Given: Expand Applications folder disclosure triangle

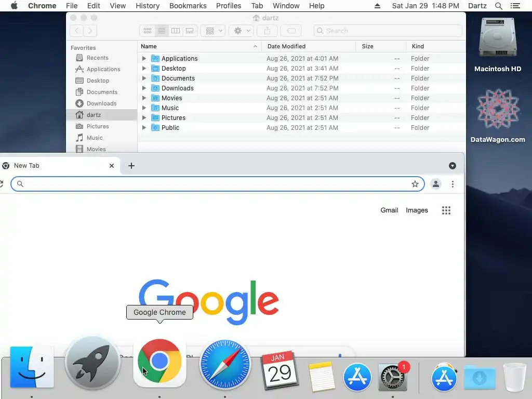Looking at the screenshot, I should (144, 58).
